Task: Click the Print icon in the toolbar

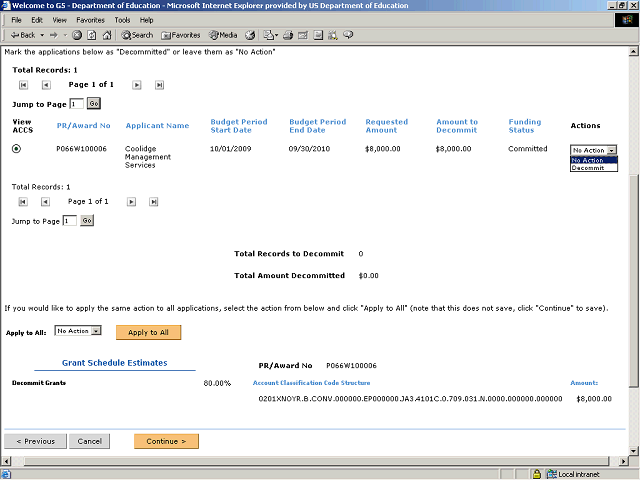Action: point(288,35)
